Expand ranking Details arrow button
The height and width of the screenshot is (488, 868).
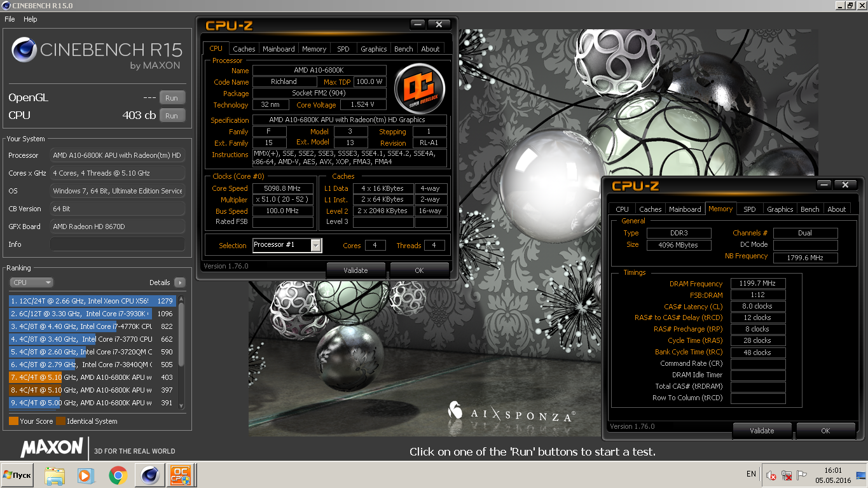[x=179, y=282]
